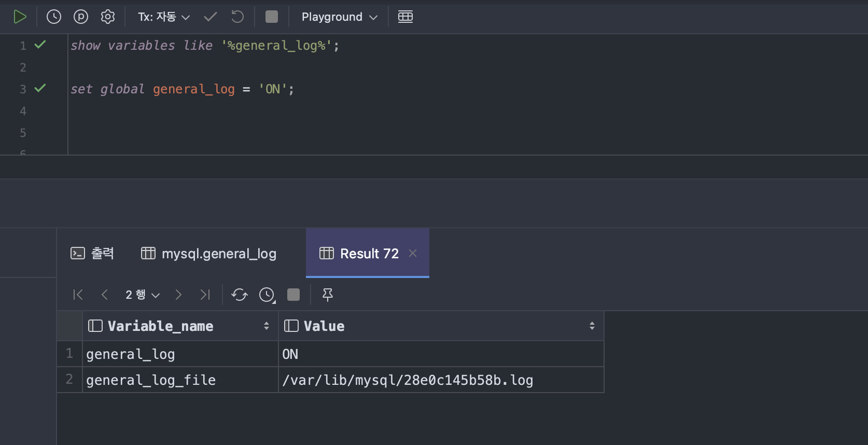Click line number 2 in the gutter
Screen dimensions: 868x445
click(x=23, y=67)
